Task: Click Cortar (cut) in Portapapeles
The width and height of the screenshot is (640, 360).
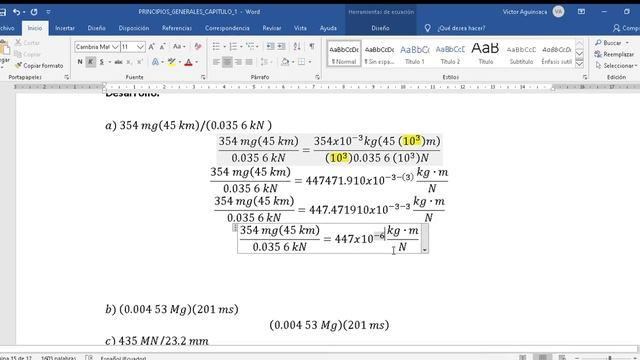Action: point(27,42)
